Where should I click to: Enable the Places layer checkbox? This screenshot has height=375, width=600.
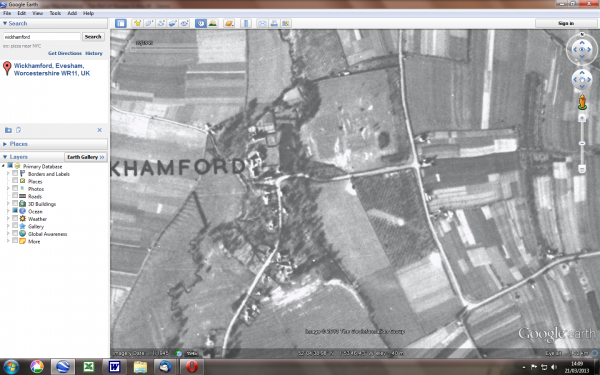[15, 181]
